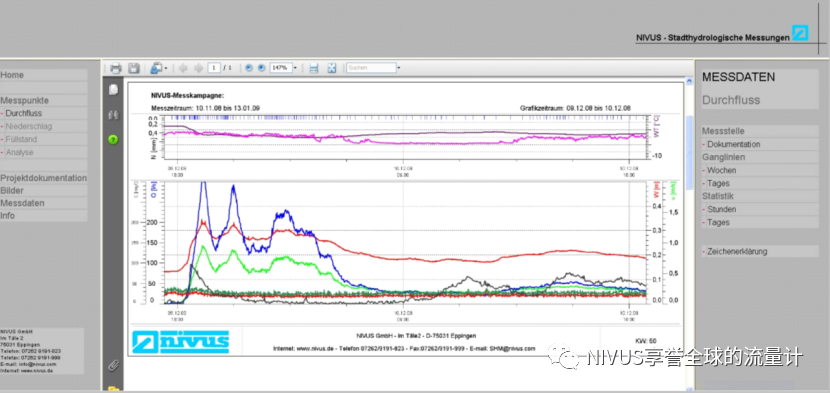Image resolution: width=830 pixels, height=393 pixels.
Task: Show attachments with the paperclip icon
Action: point(113,365)
